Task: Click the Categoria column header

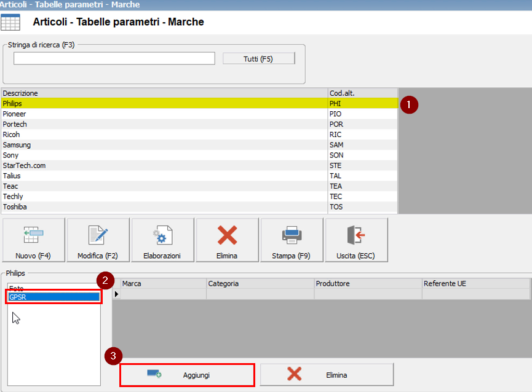Action: click(x=260, y=284)
